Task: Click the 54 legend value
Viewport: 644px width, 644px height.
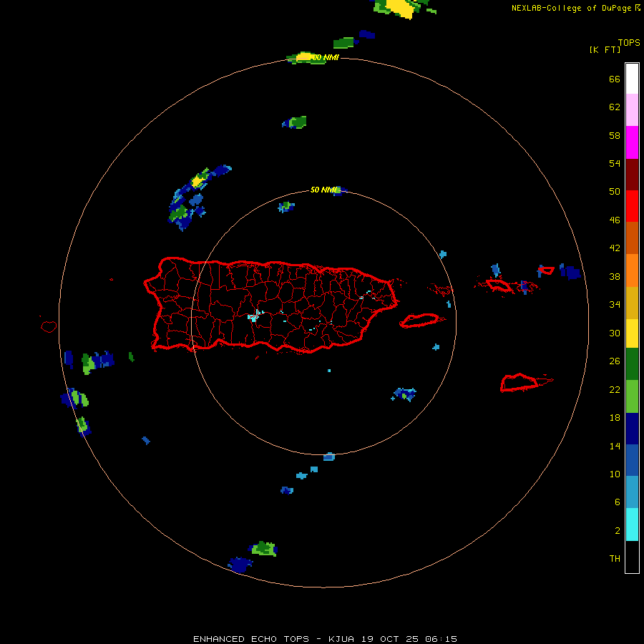Action: (615, 163)
